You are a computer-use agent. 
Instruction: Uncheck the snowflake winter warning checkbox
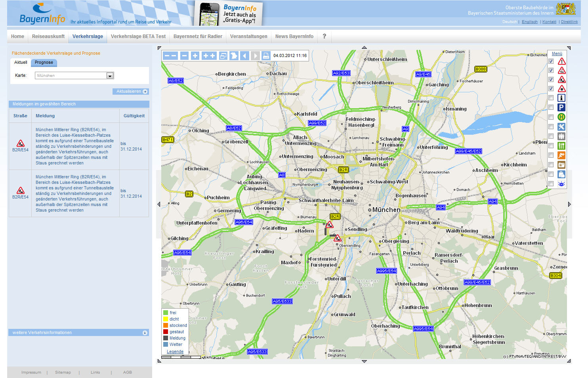[551, 89]
